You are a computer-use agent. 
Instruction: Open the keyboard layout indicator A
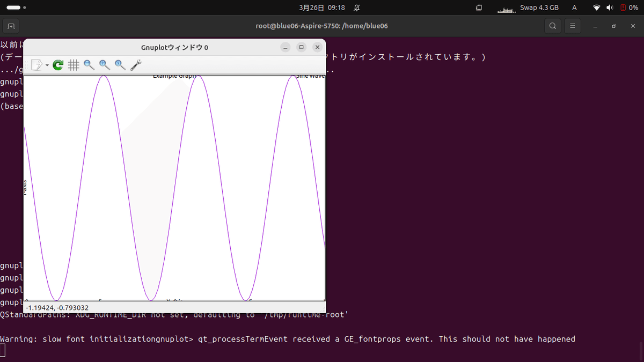(x=574, y=8)
